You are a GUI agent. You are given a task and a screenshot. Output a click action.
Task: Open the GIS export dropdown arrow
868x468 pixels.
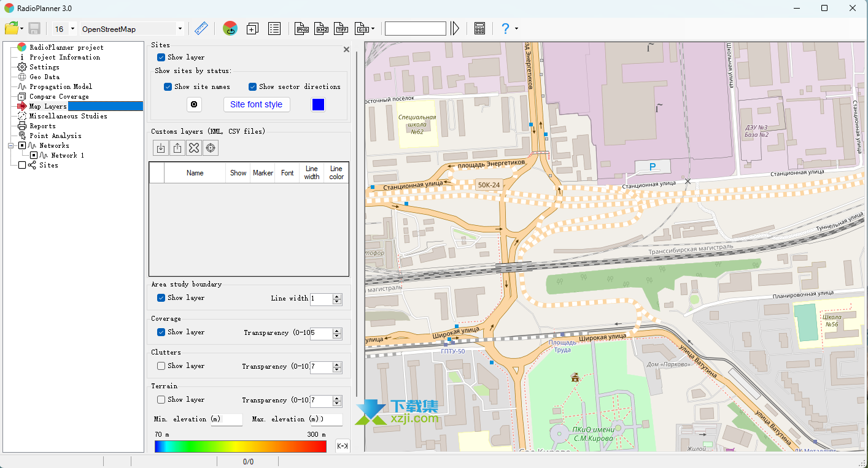coord(373,29)
